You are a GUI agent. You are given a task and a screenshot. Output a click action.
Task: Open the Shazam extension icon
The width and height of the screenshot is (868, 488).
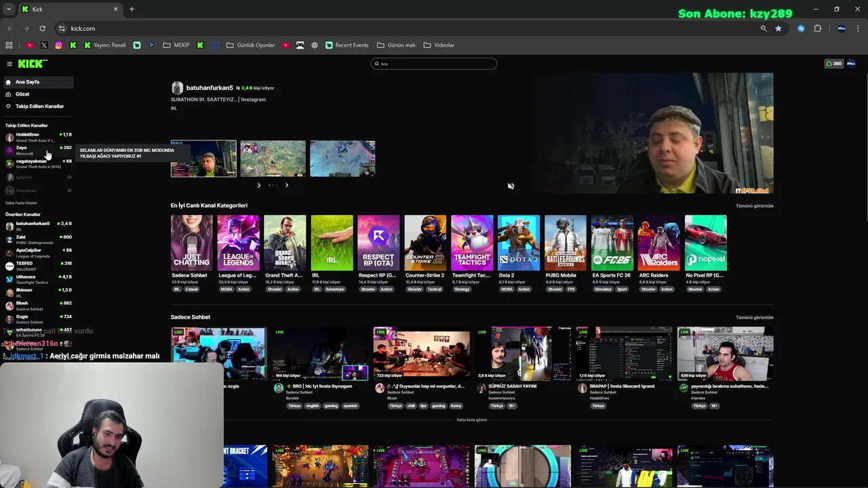tap(801, 28)
